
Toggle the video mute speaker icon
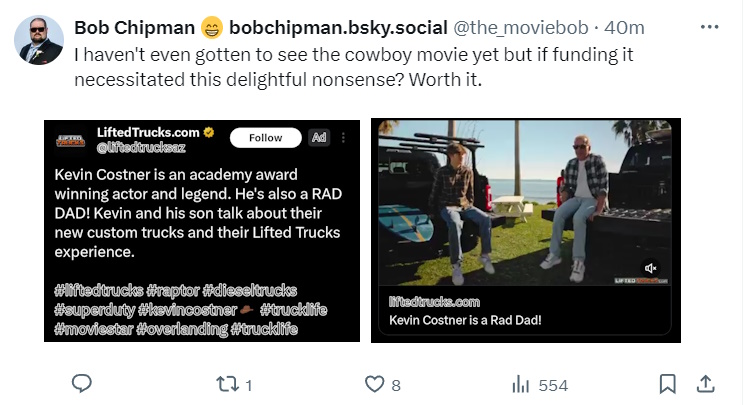pyautogui.click(x=651, y=268)
